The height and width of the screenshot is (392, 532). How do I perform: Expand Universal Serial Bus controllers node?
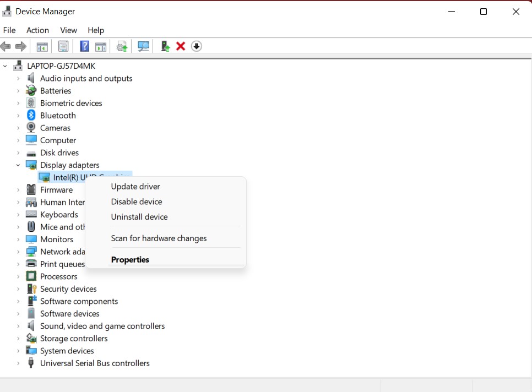18,363
